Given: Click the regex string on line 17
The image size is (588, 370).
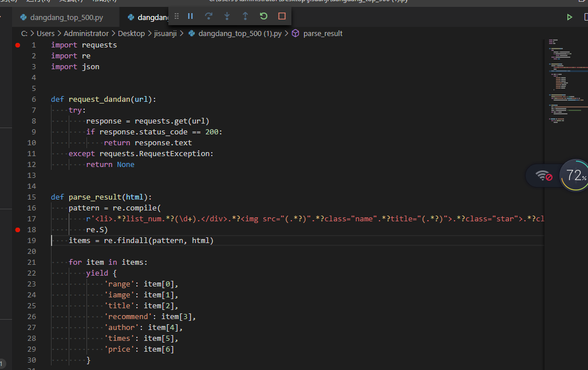Looking at the screenshot, I should click(315, 218).
